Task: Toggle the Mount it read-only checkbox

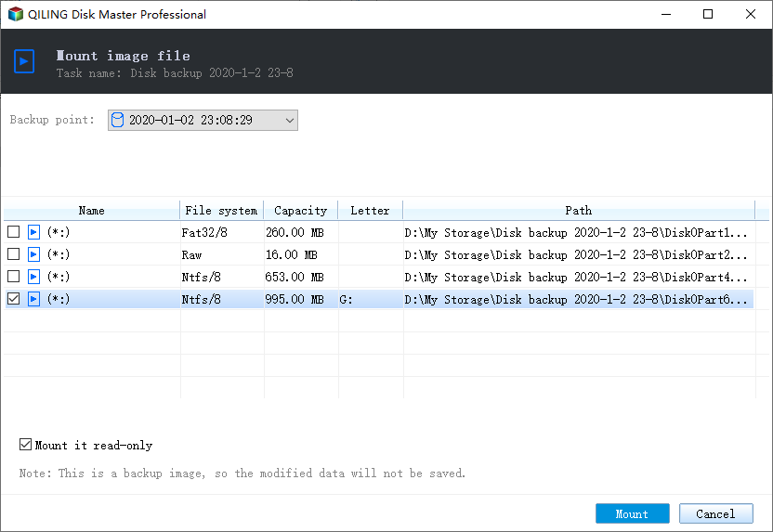Action: pos(25,445)
